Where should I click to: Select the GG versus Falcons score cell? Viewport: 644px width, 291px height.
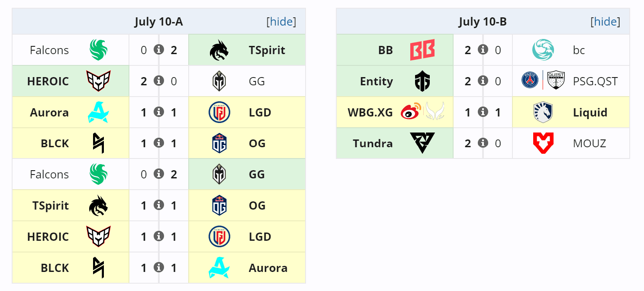point(159,174)
